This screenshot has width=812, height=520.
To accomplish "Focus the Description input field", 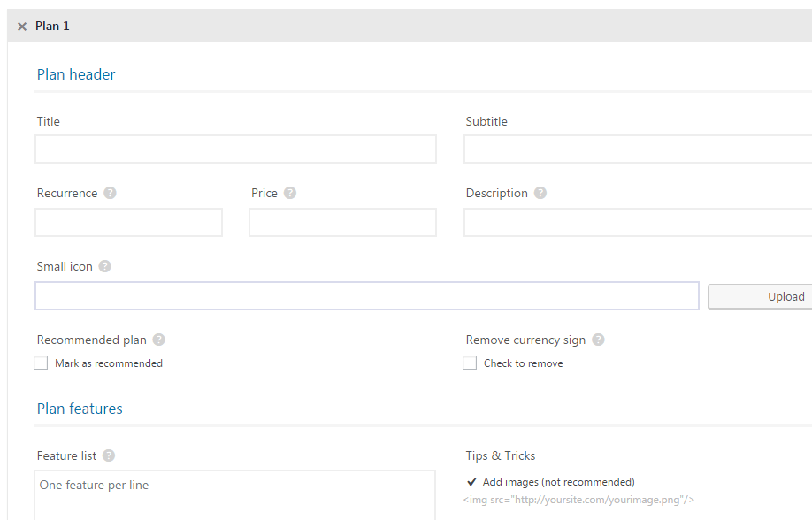I will (x=638, y=223).
